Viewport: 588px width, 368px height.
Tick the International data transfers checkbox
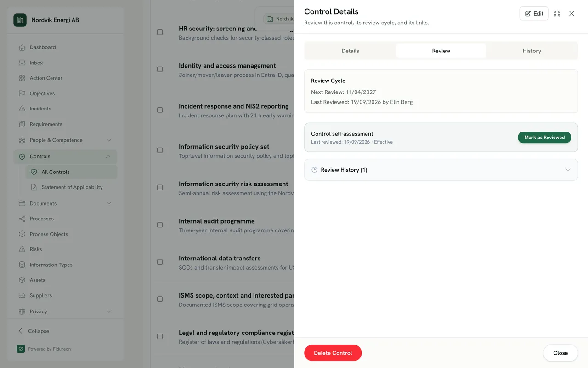coord(160,262)
